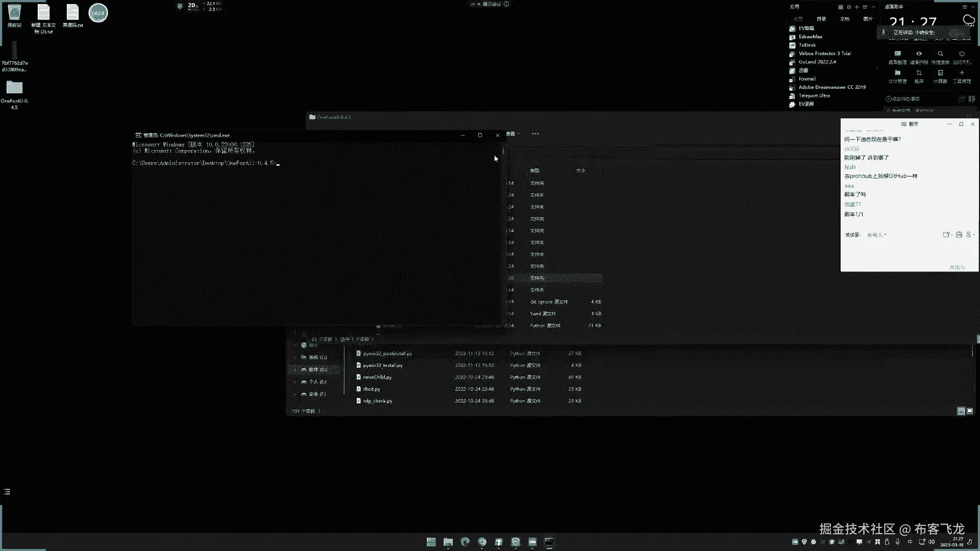Expand the 个人 (E:) drive tree node

(295, 382)
